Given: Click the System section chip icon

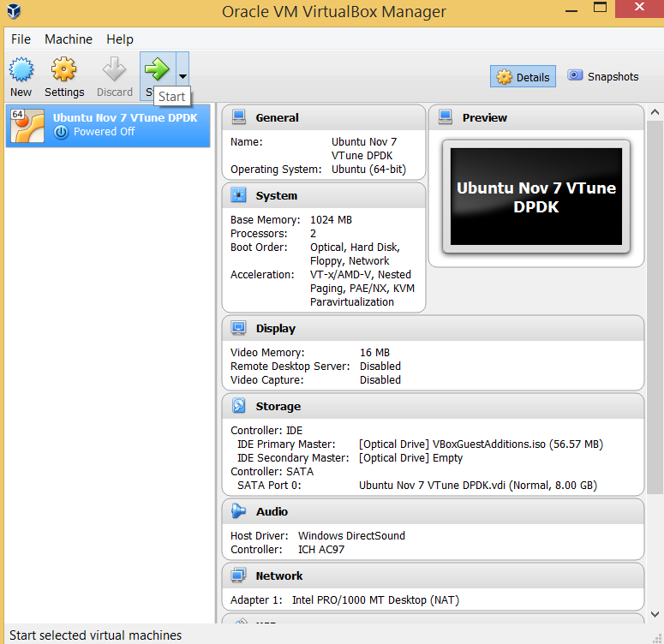Looking at the screenshot, I should [x=239, y=195].
